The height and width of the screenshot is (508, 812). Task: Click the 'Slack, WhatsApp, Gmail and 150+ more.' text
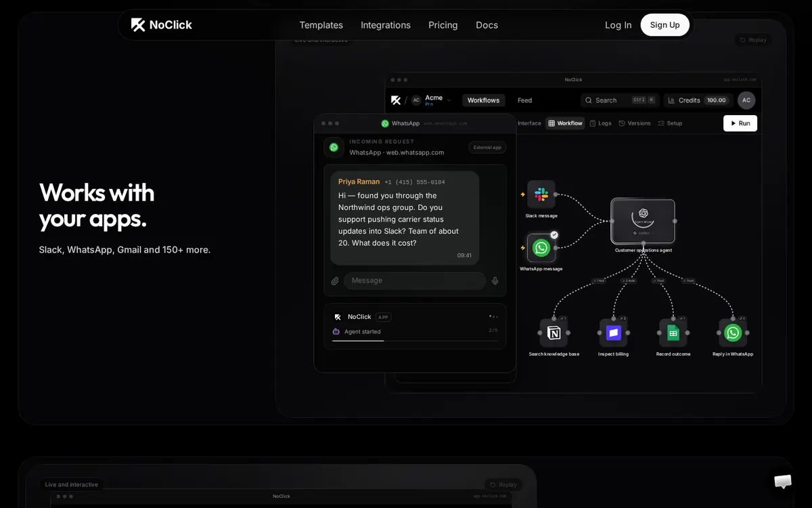tap(125, 250)
